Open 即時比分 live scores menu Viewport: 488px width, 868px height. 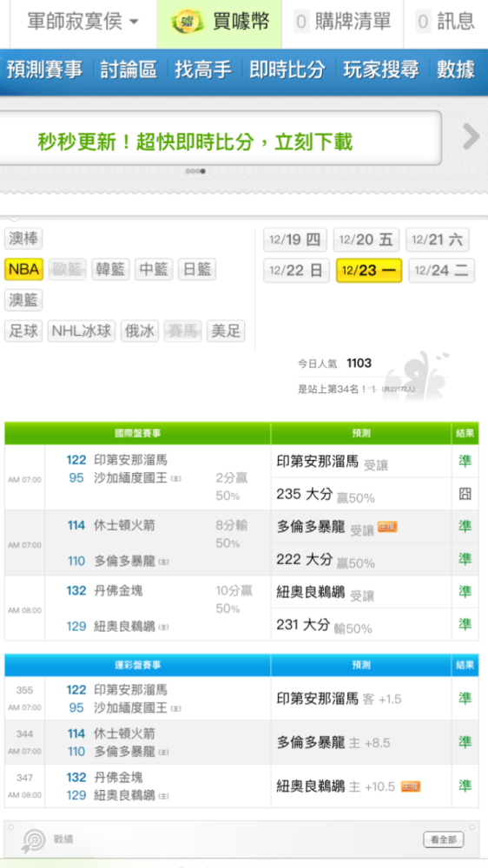287,70
